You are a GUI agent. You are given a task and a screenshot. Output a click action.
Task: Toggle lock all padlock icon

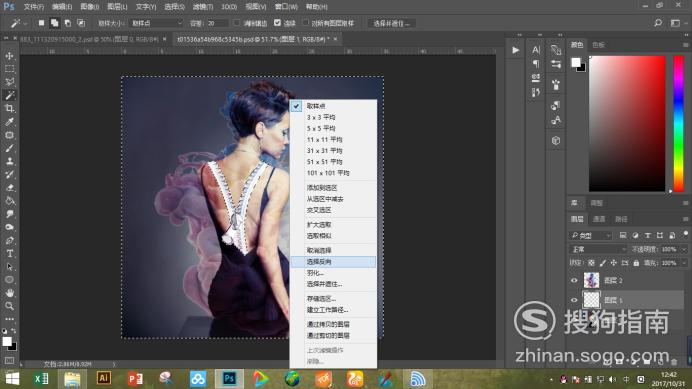coord(636,263)
